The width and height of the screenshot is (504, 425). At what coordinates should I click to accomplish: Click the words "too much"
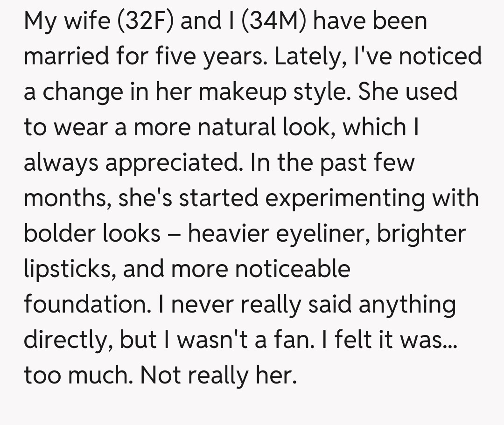(x=77, y=376)
